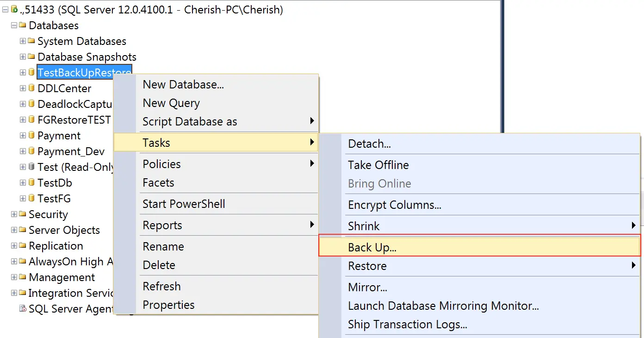Click the server connection icon
The image size is (644, 338).
(x=14, y=10)
